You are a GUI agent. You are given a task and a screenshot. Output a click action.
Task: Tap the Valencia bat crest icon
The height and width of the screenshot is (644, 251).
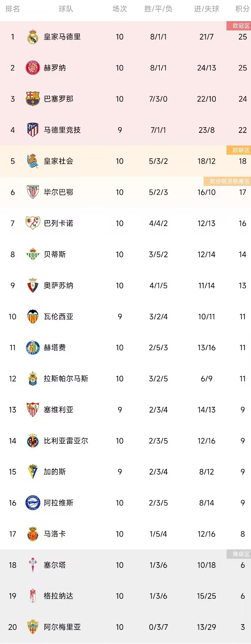click(x=33, y=316)
